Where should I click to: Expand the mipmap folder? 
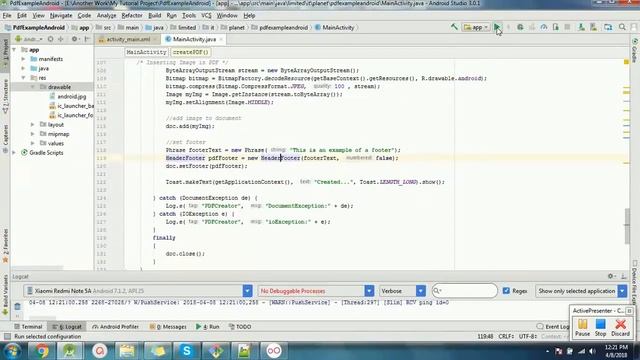(33, 134)
